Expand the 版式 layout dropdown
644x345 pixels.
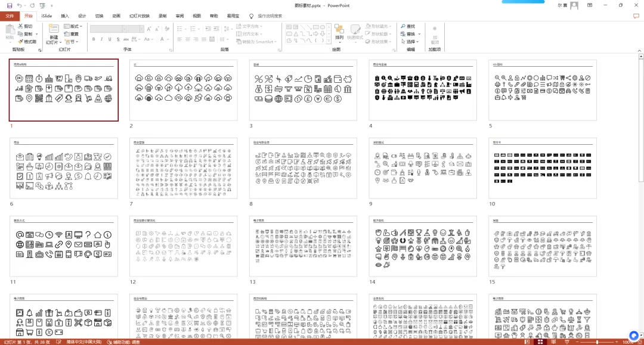[x=73, y=26]
